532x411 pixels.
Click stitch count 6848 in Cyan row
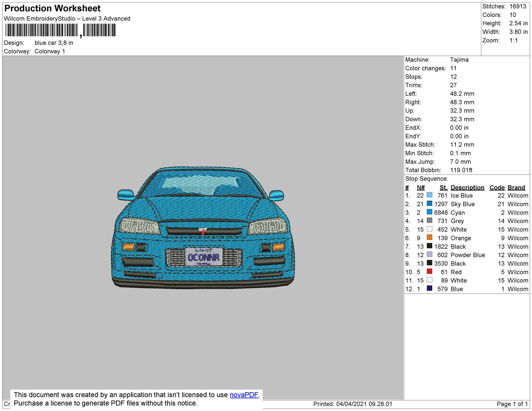coord(441,212)
